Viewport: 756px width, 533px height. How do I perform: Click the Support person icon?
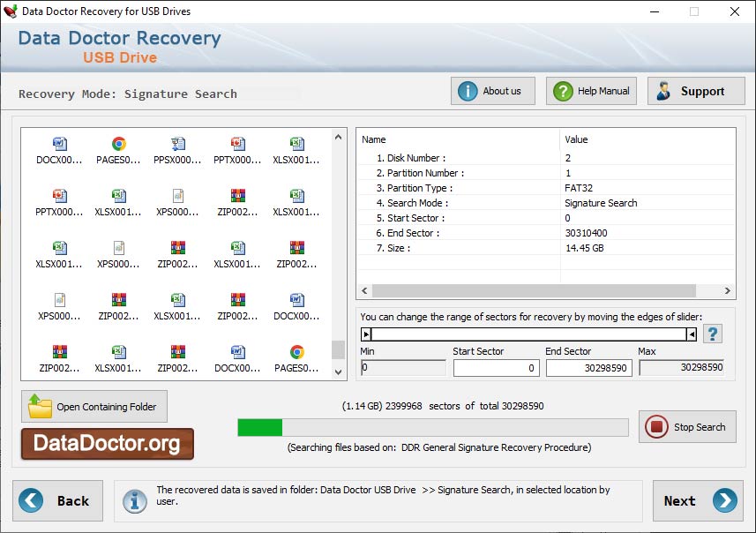666,90
